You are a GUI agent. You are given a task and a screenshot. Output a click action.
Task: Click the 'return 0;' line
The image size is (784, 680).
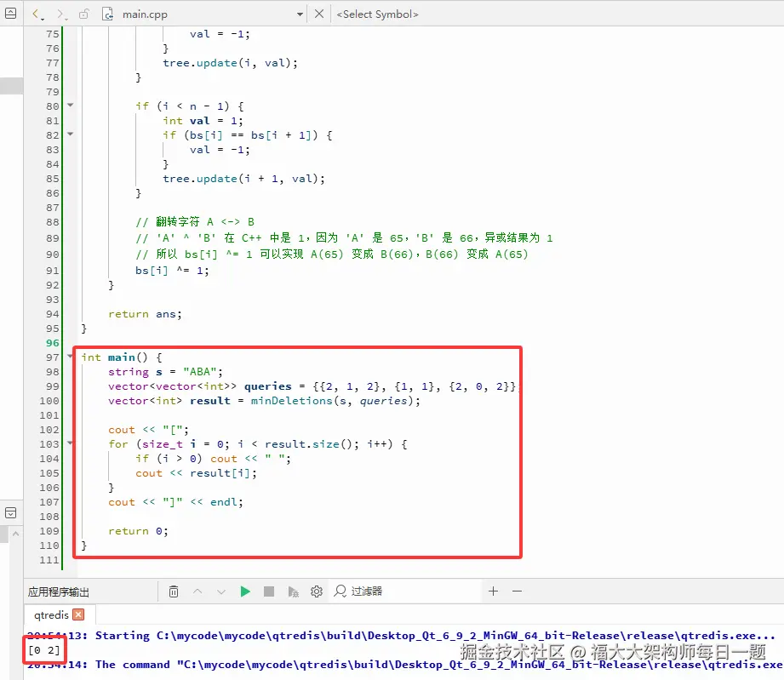coord(138,531)
